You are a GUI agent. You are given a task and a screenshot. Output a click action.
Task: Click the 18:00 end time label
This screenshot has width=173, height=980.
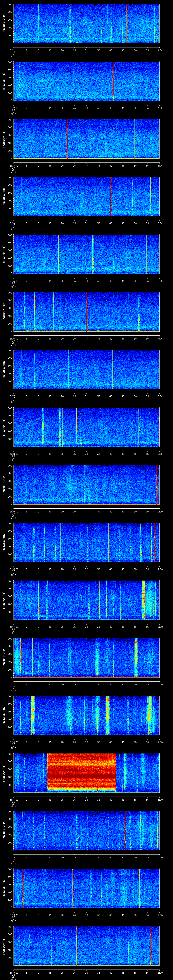point(159,973)
